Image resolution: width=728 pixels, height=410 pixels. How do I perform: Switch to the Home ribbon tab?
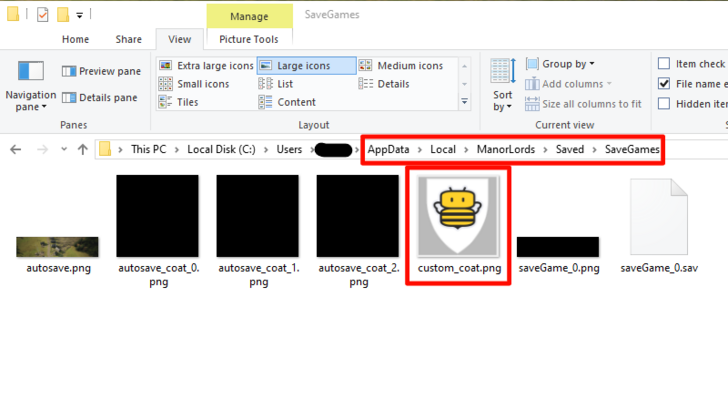(x=75, y=39)
